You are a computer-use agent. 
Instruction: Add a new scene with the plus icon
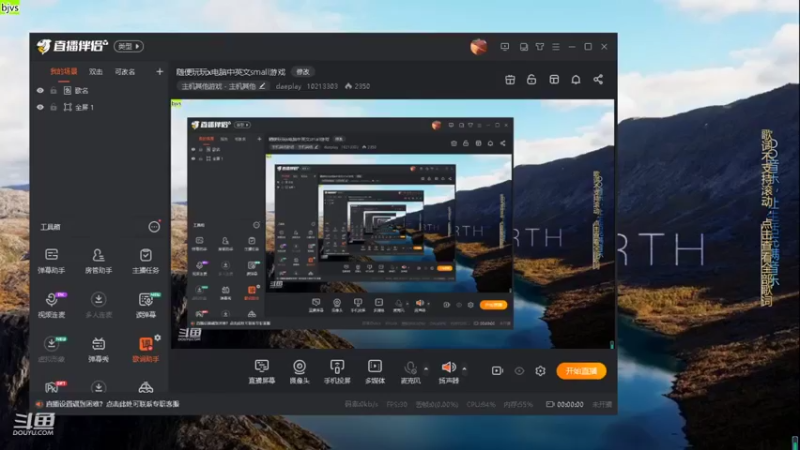coord(160,71)
